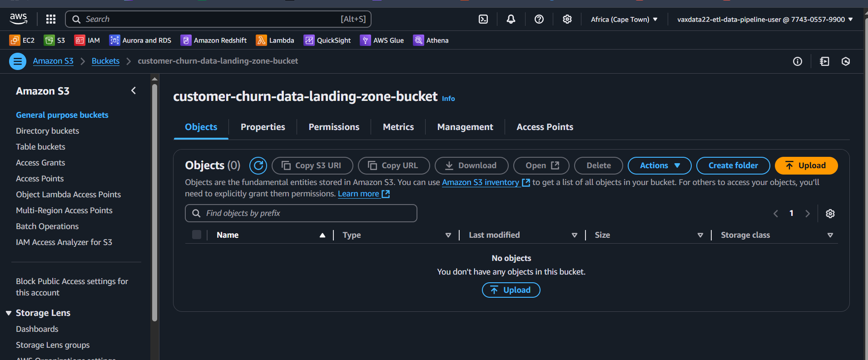Click the sidebar vertical scrollbar
This screenshot has height=360, width=868.
coord(154,203)
